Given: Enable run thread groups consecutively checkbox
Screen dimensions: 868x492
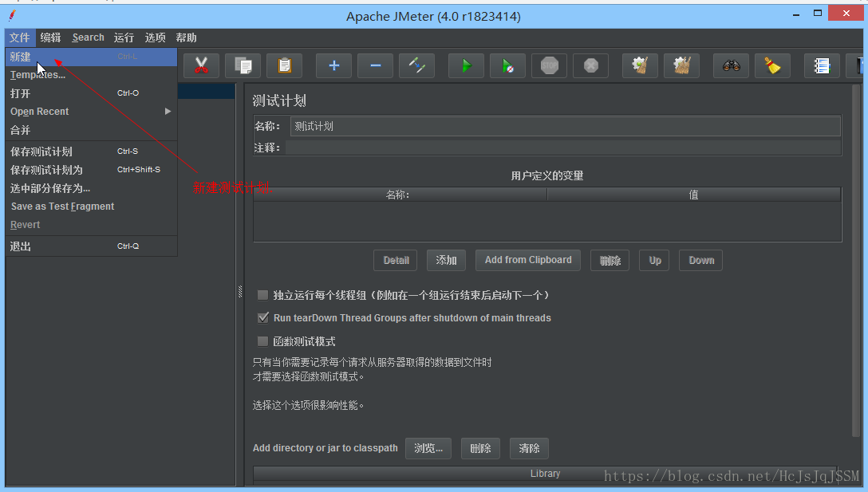Looking at the screenshot, I should 263,295.
